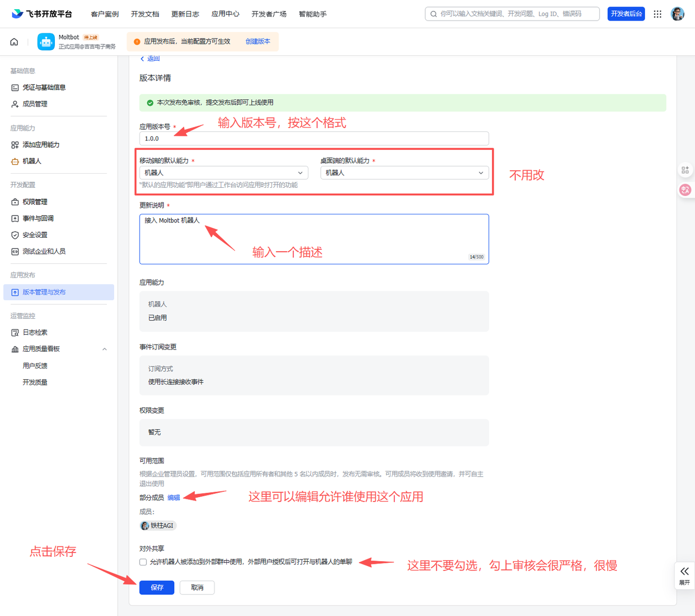Open the 开发文档 top menu
695x616 pixels.
(145, 14)
